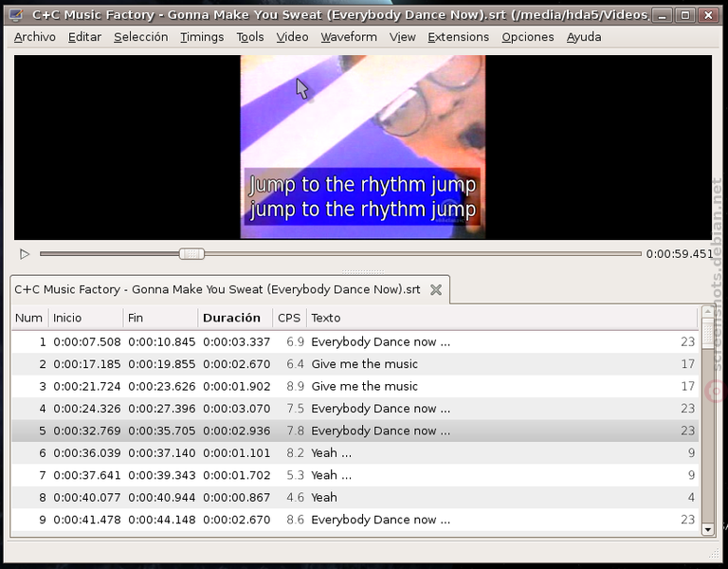Click duration value 0:00:00.867
The width and height of the screenshot is (728, 569).
click(x=236, y=498)
